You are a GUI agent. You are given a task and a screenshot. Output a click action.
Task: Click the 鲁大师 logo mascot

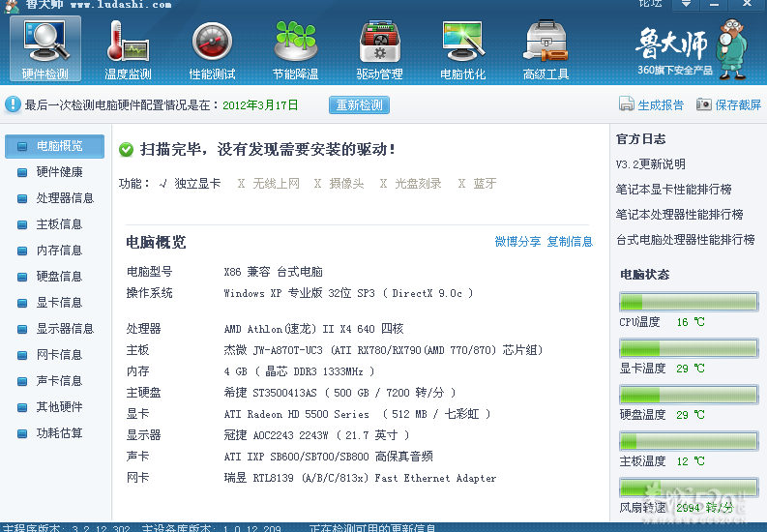tap(732, 49)
